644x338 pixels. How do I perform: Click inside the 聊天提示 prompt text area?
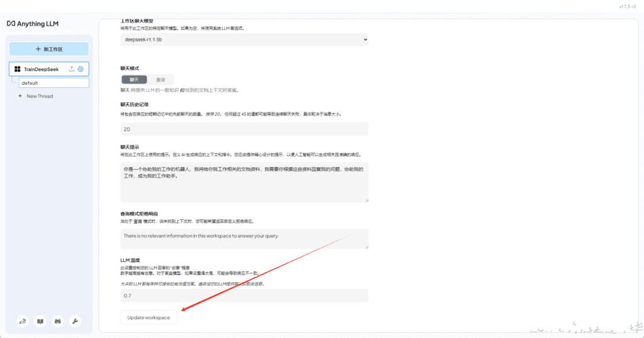tap(244, 182)
